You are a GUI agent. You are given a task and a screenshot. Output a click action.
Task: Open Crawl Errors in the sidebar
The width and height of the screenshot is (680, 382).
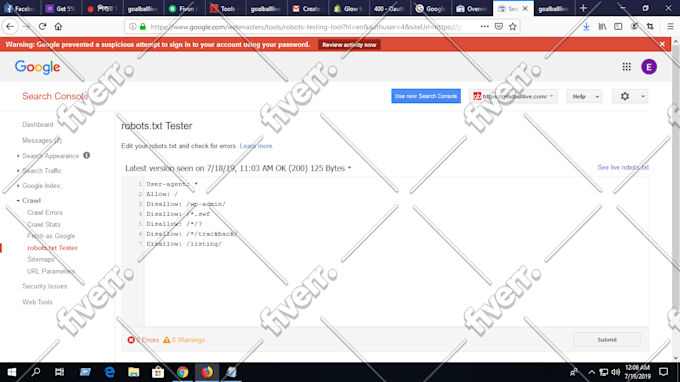[45, 212]
